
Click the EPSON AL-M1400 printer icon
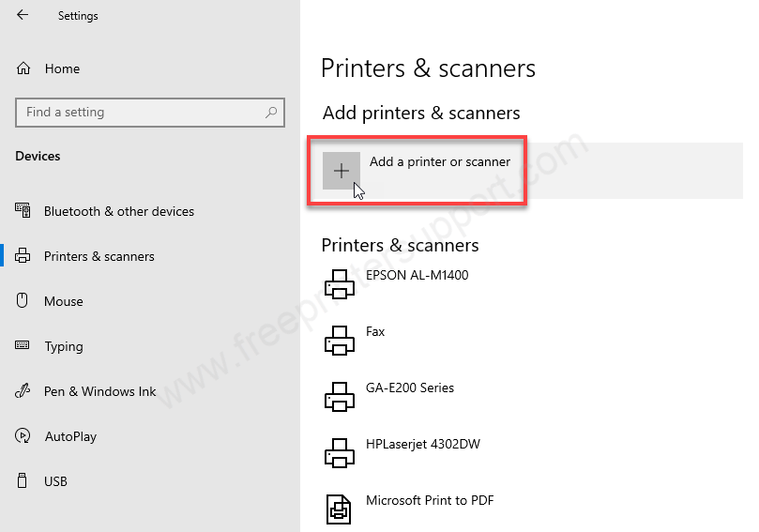340,283
